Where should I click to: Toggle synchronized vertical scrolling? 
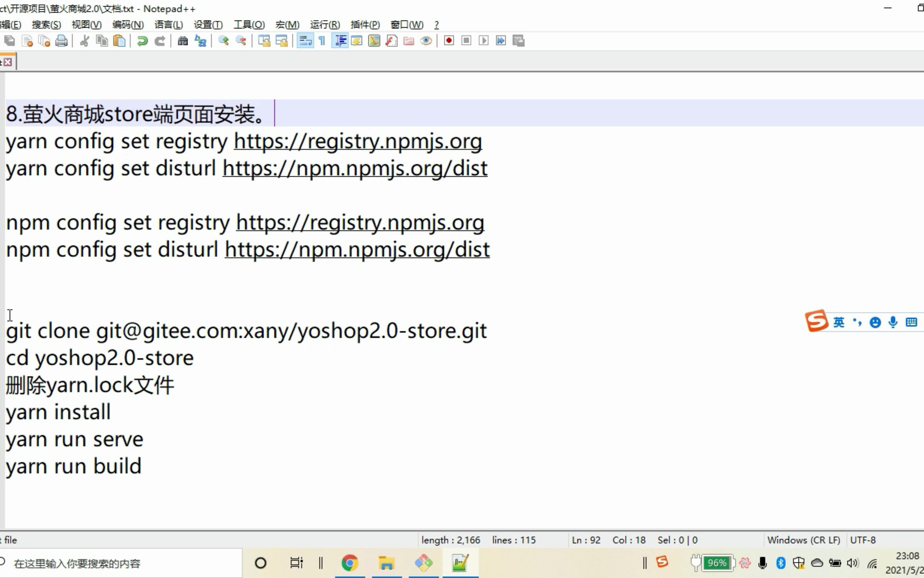(264, 40)
